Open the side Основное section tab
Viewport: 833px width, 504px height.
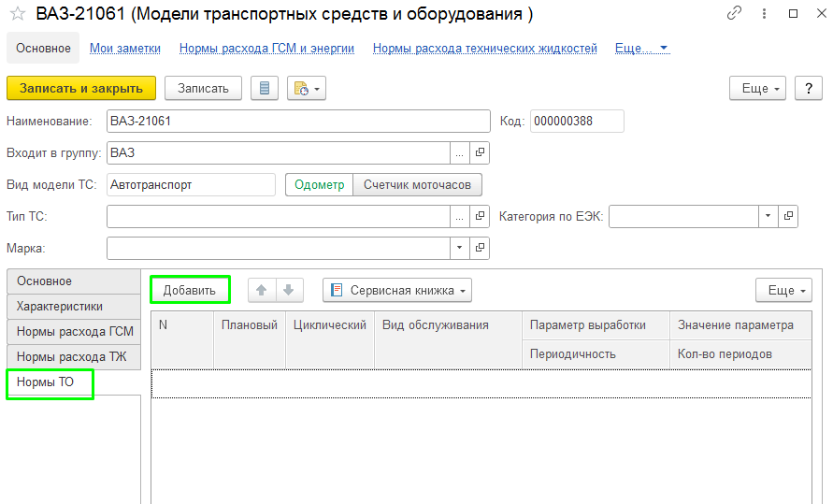(73, 281)
